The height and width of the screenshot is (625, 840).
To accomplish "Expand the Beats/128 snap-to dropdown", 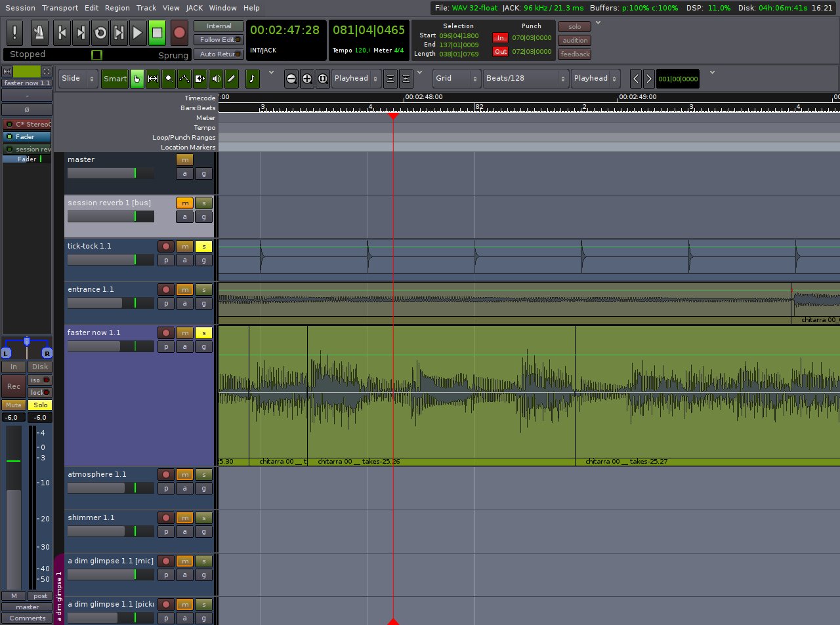I will point(525,79).
